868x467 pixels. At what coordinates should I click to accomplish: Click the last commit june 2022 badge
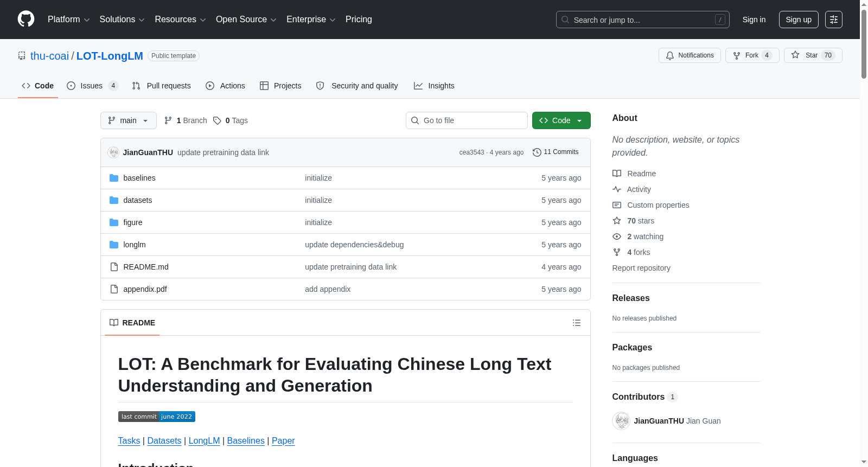coord(157,417)
